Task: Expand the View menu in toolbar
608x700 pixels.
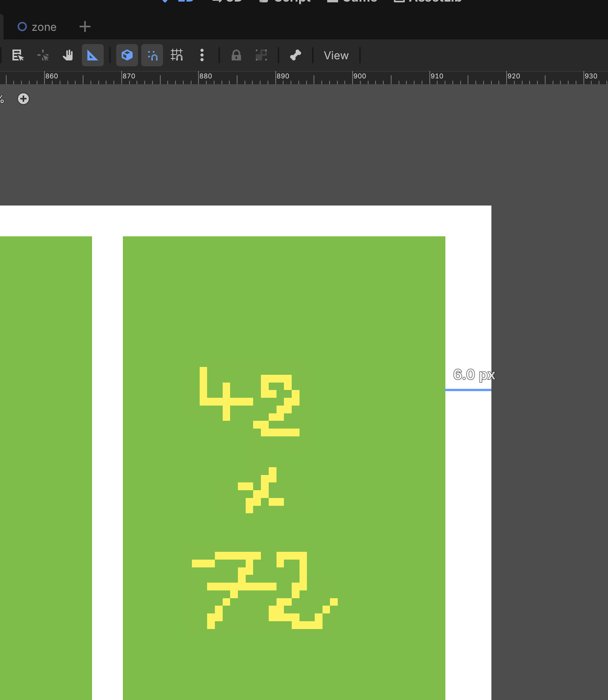Action: coord(336,55)
